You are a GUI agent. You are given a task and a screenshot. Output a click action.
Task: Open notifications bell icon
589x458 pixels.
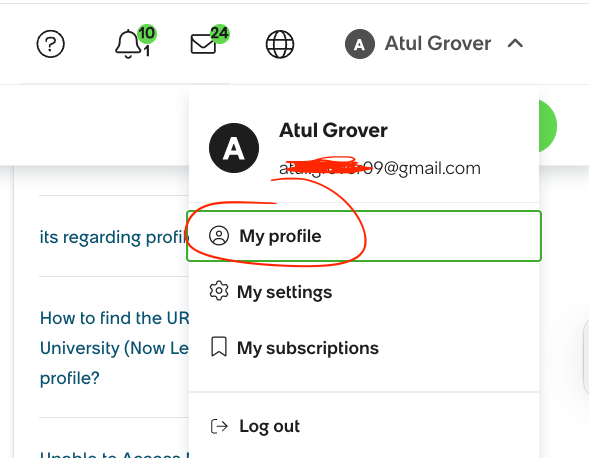(128, 44)
